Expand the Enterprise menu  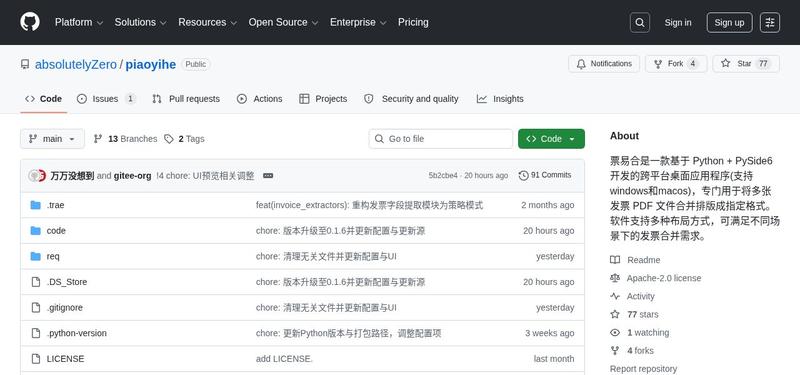point(358,22)
